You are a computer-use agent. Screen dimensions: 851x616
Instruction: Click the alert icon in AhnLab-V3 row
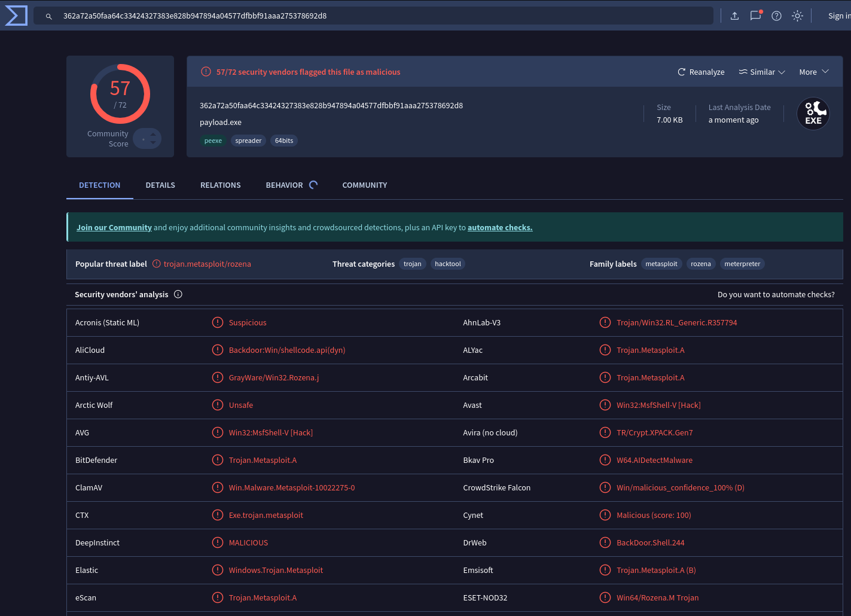(x=605, y=322)
